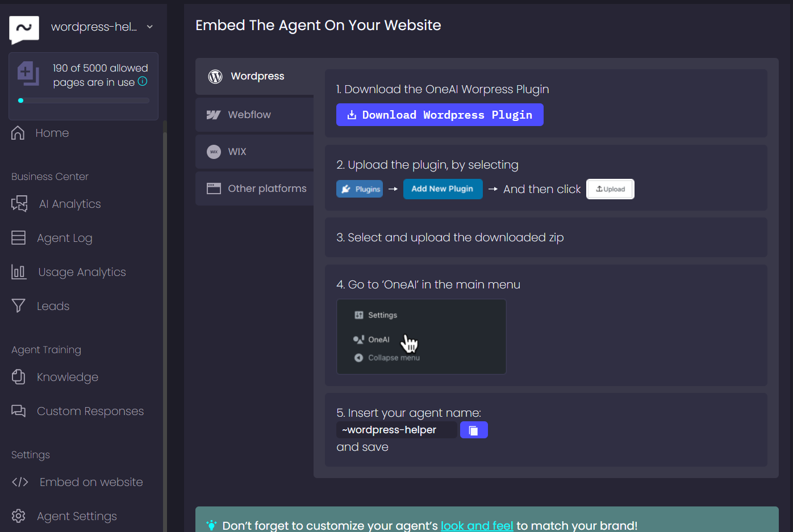
Task: Copy the agent name with clipboard icon
Action: pos(474,430)
